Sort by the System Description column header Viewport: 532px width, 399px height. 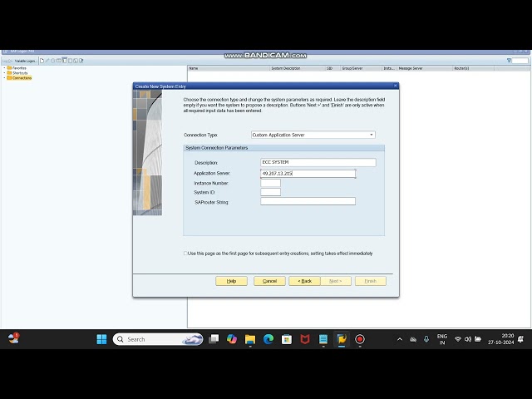298,68
